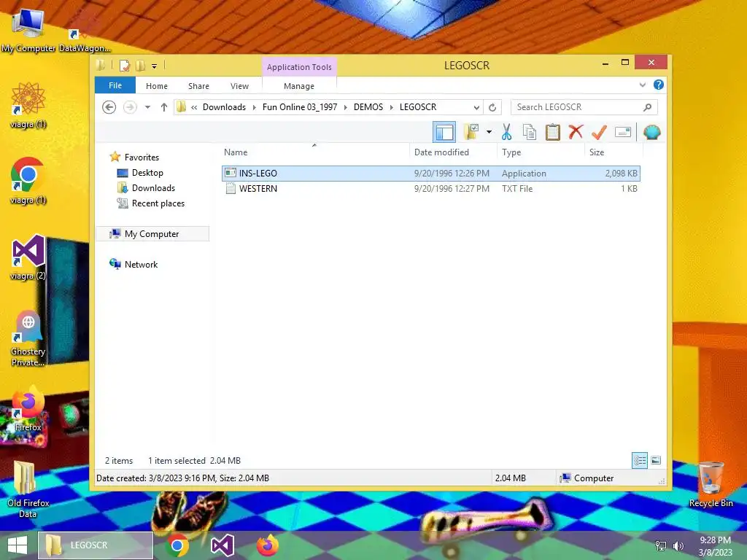Click DEMOS in the address breadcrumb
Viewport: 747px width, 560px height.
pos(368,107)
